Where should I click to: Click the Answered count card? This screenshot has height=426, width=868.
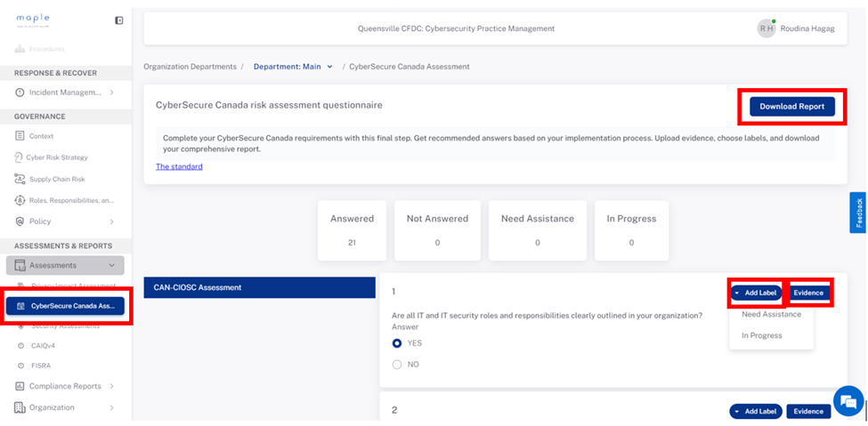(352, 230)
